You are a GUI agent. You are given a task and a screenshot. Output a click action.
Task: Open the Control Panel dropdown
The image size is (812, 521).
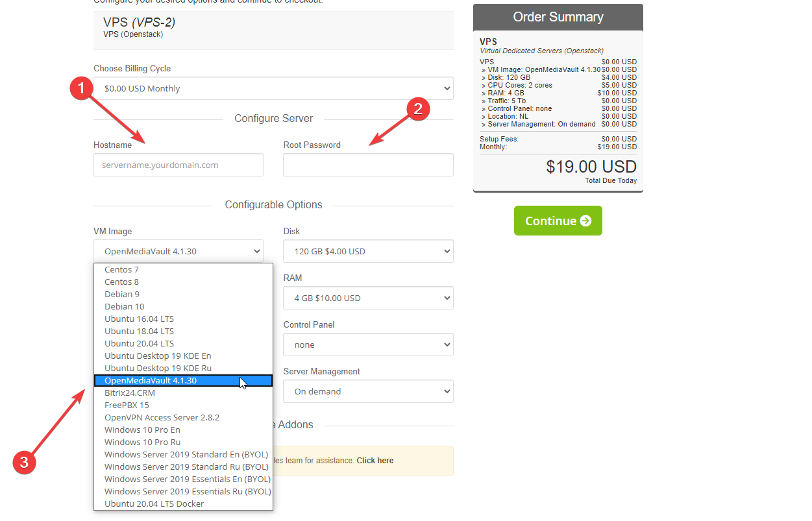pos(368,345)
